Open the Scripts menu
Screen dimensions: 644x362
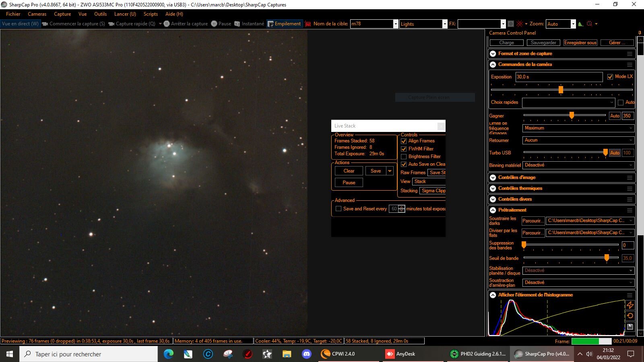[151, 14]
